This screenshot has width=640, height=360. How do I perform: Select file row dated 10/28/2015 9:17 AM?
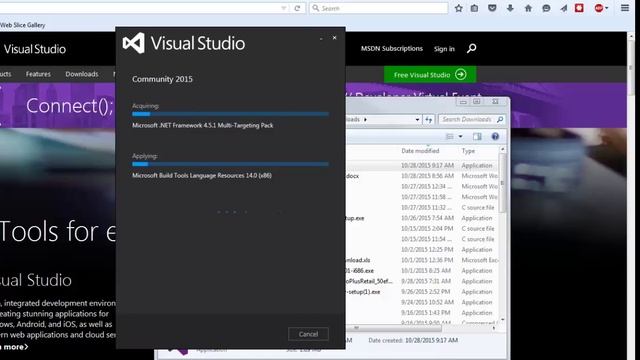tap(422, 165)
